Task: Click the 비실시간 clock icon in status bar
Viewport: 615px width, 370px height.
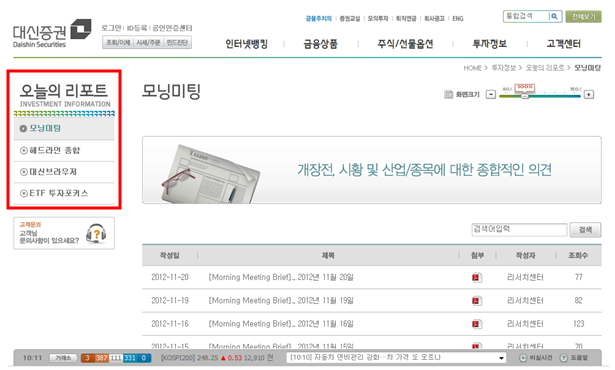Action: coord(523,358)
